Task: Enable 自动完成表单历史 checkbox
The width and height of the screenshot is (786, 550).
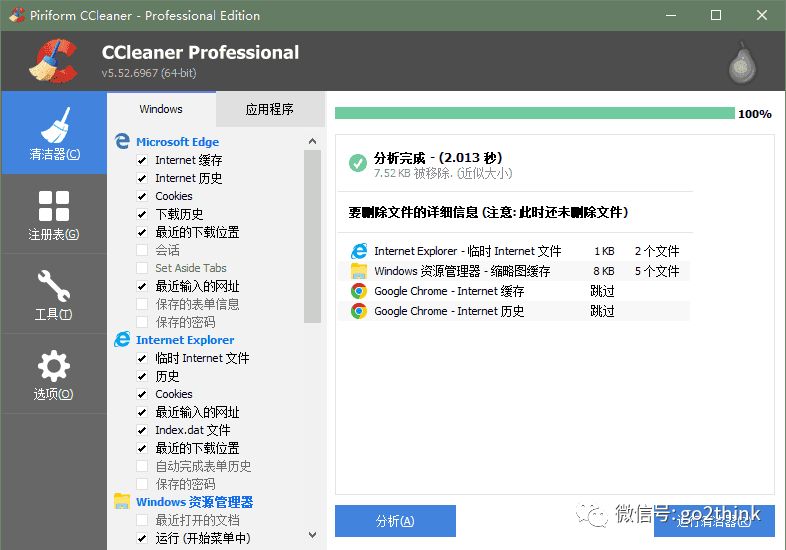Action: [142, 466]
